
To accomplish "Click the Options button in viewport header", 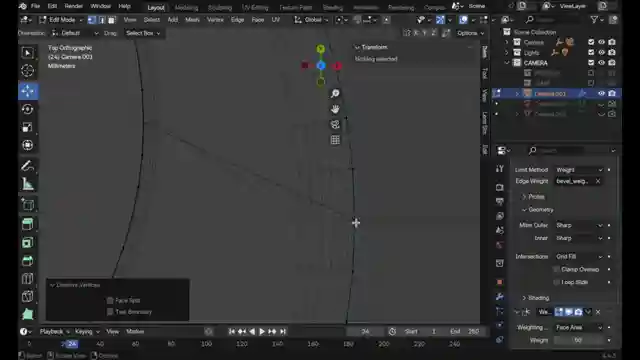I will [x=470, y=33].
